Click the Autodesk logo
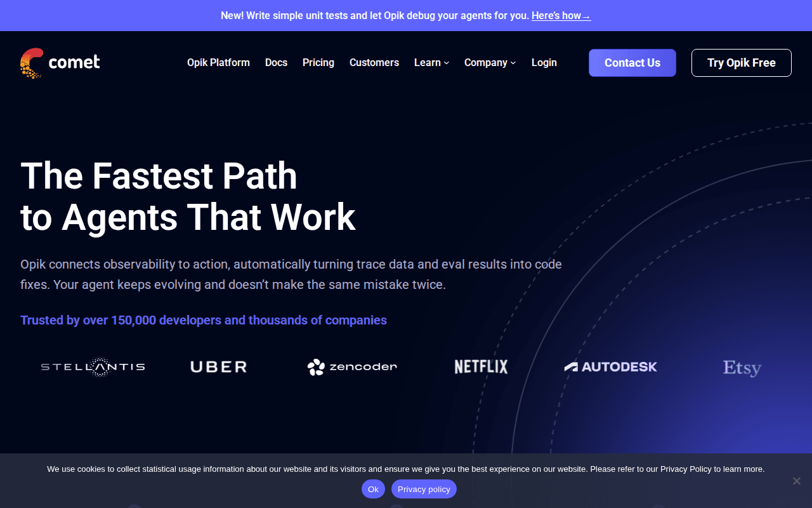The height and width of the screenshot is (508, 812). tap(611, 366)
